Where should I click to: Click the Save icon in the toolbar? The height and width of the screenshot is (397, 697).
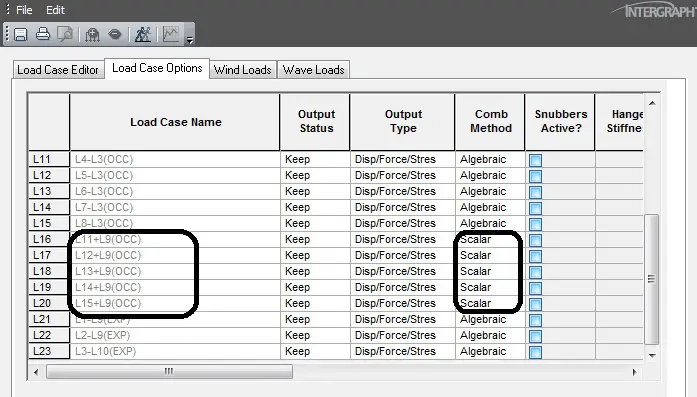point(20,35)
